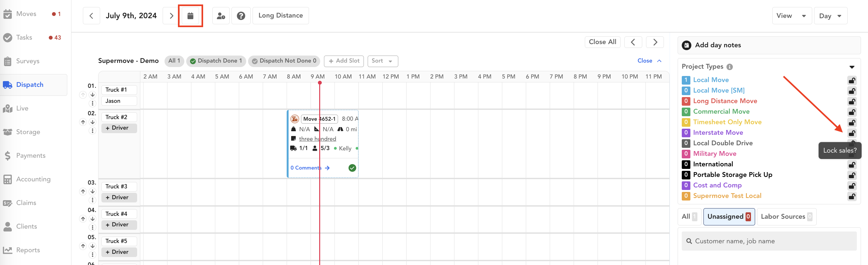Select the All 1 filter pill
This screenshot has width=868, height=265.
click(174, 61)
